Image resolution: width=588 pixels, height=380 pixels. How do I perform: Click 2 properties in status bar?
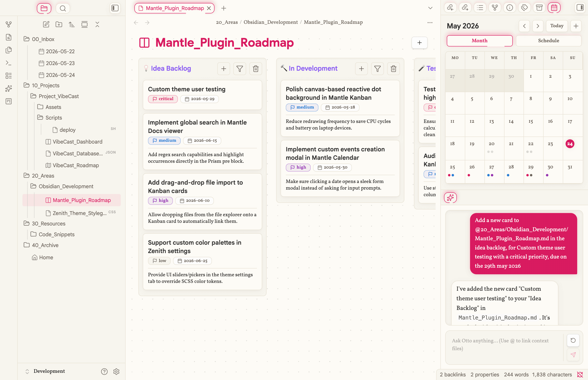tap(485, 375)
